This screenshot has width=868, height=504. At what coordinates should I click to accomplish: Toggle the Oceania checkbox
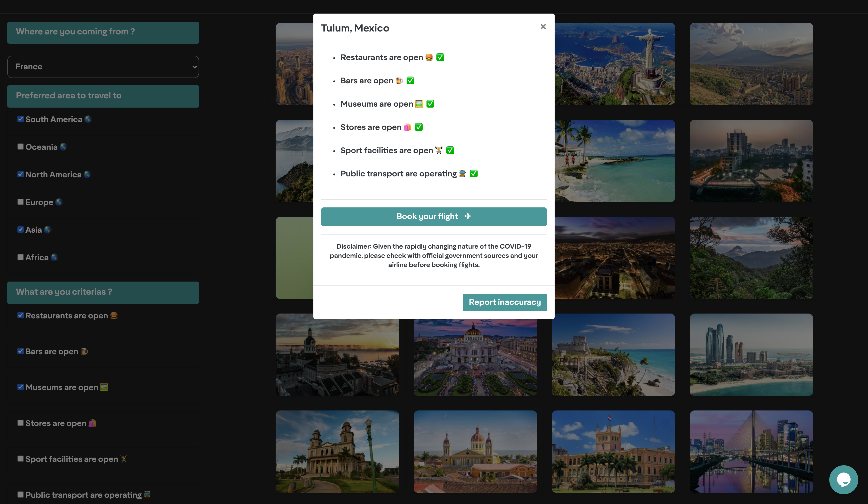click(x=21, y=147)
